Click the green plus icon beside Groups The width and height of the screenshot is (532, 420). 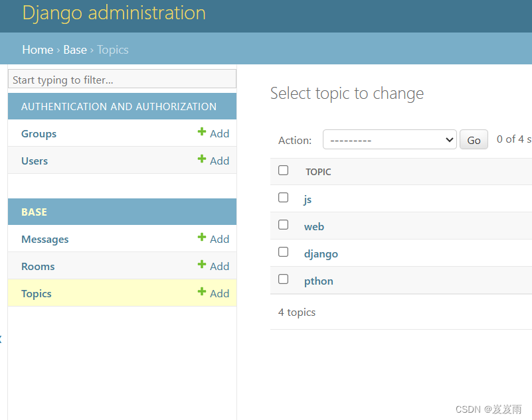pyautogui.click(x=202, y=132)
